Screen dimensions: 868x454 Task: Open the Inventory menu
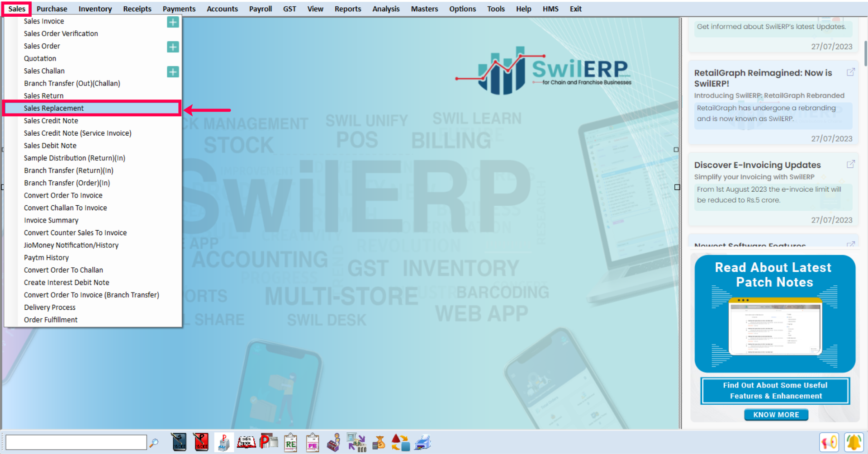click(x=95, y=9)
